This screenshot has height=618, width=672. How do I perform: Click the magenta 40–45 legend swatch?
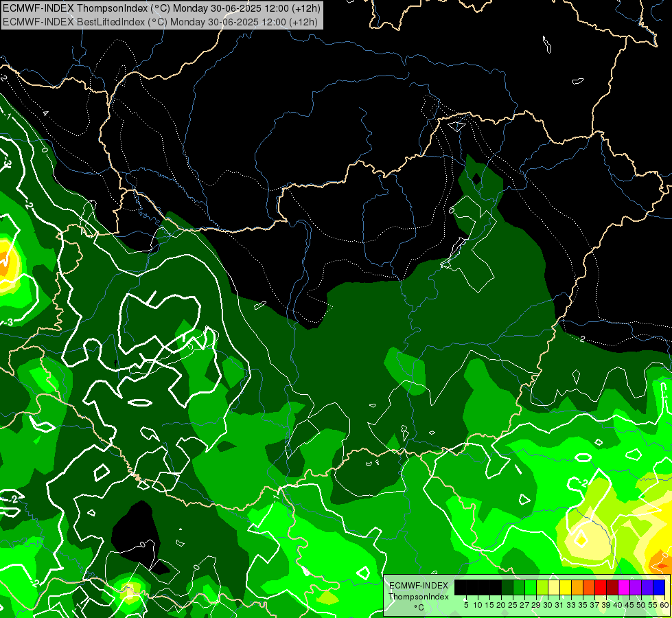624,587
